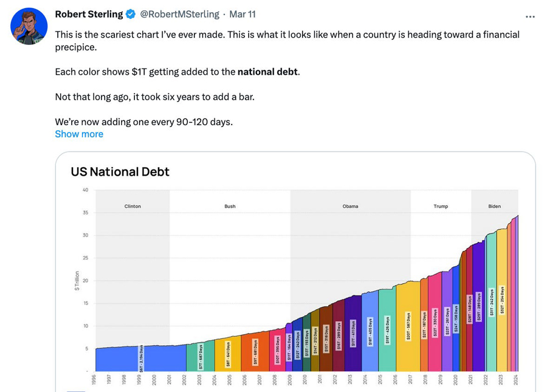Click the Trump label in the chart

click(x=441, y=207)
